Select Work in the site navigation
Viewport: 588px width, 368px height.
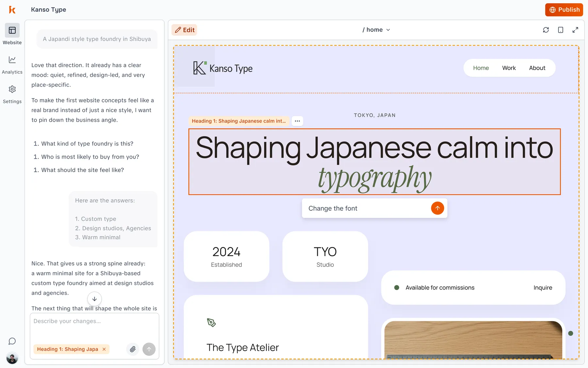(509, 68)
